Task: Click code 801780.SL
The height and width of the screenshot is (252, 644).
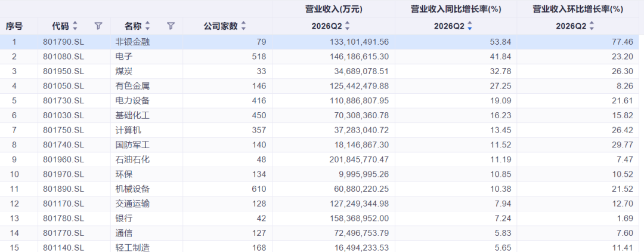Action: 63,218
